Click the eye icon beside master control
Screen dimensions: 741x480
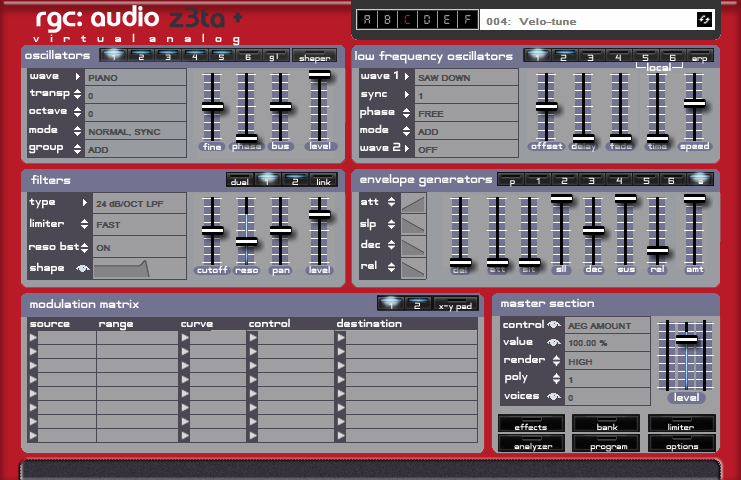click(x=554, y=325)
